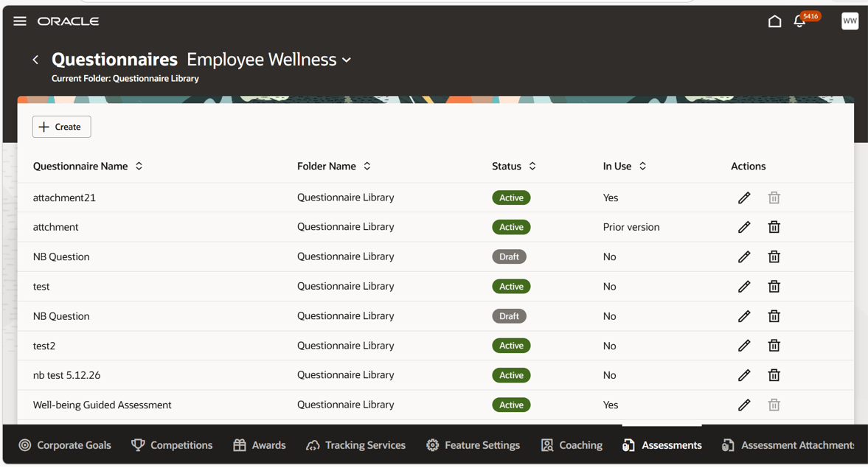Edit the nb test 5.12.26 questionnaire
This screenshot has height=468, width=868.
point(744,375)
